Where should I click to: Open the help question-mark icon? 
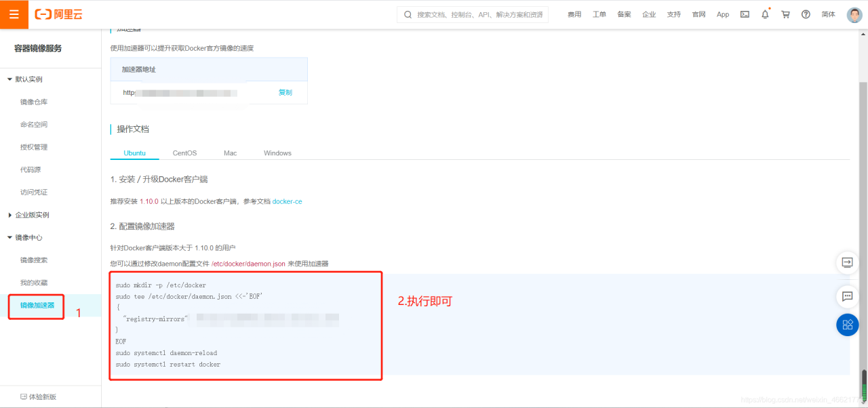[x=806, y=14]
